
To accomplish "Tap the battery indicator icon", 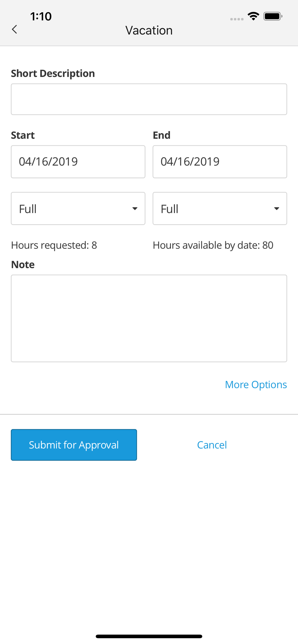I will tap(273, 16).
